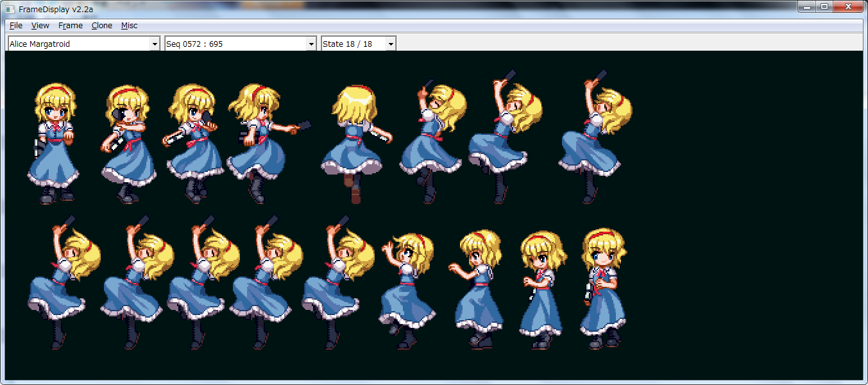868x385 pixels.
Task: Open the Frame menu
Action: point(70,26)
